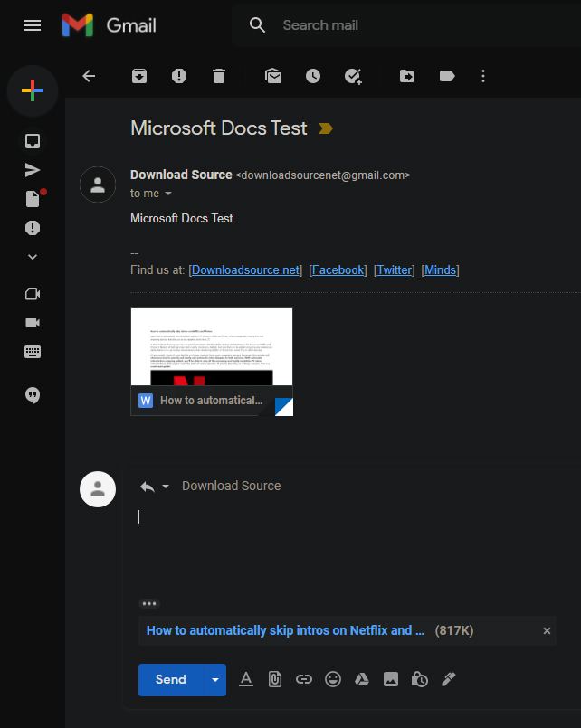The width and height of the screenshot is (581, 728).
Task: Click the reply arrow icon
Action: 148,487
